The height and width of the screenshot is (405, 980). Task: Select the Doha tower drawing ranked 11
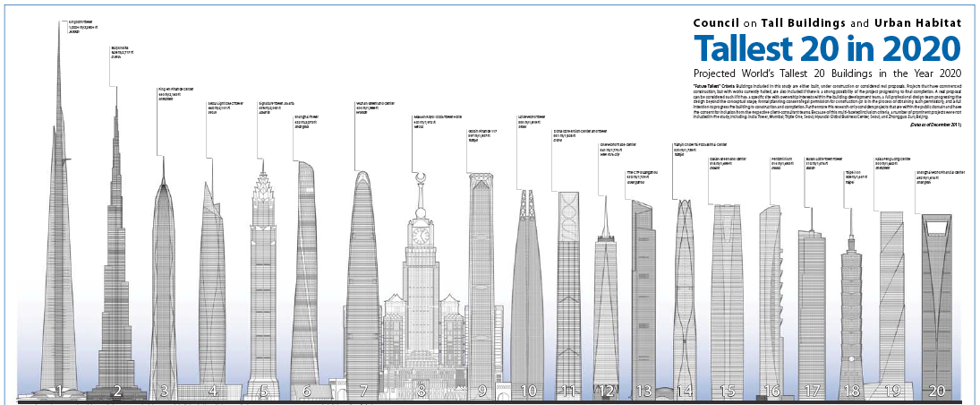[x=568, y=296]
